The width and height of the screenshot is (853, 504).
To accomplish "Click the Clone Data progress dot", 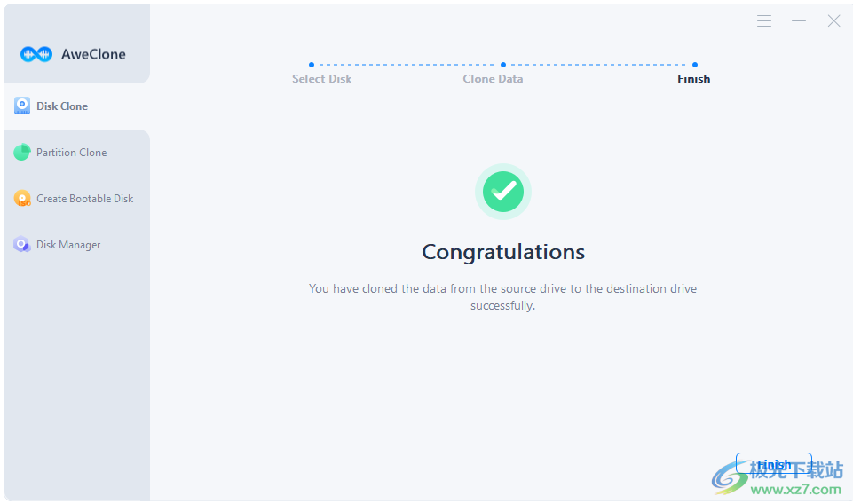I will [503, 65].
